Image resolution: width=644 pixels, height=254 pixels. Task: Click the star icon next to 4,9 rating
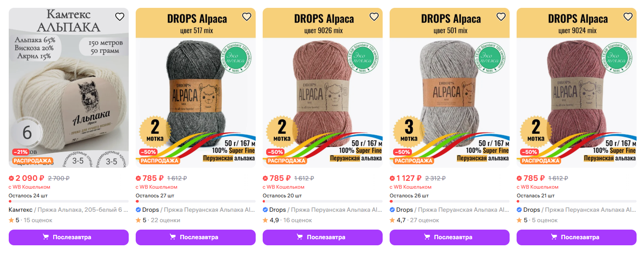(265, 220)
